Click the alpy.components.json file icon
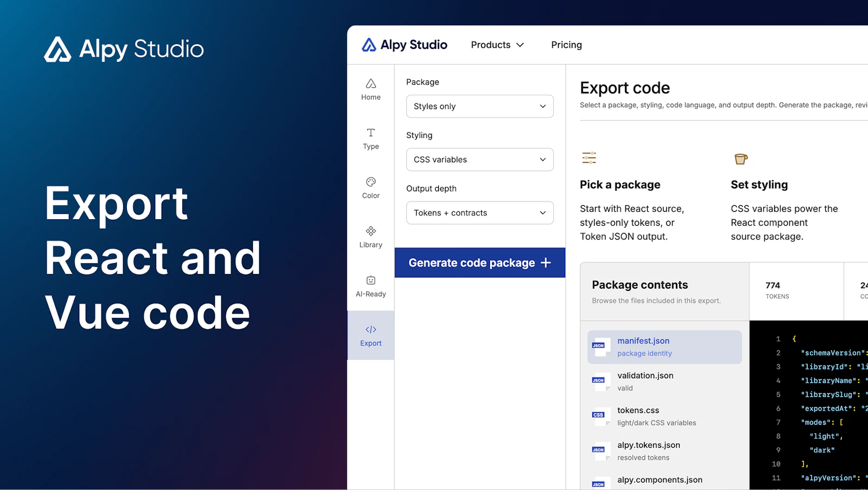Screen dimensions: 868x490 600,484
